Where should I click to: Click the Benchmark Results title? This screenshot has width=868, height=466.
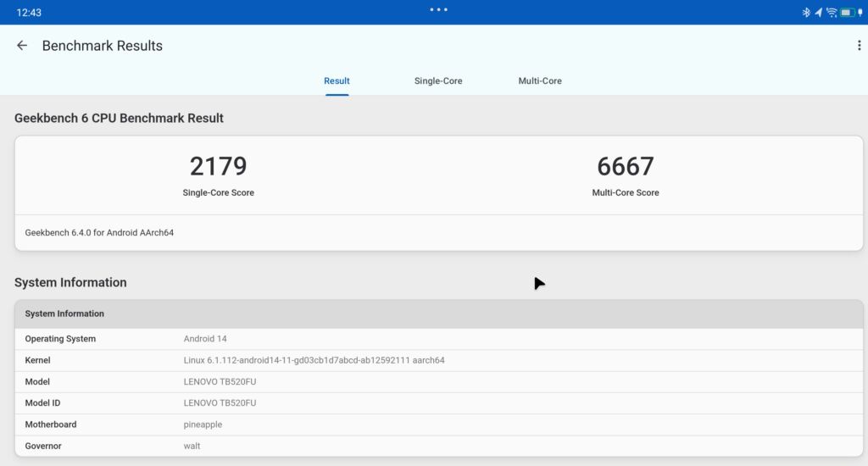point(103,46)
